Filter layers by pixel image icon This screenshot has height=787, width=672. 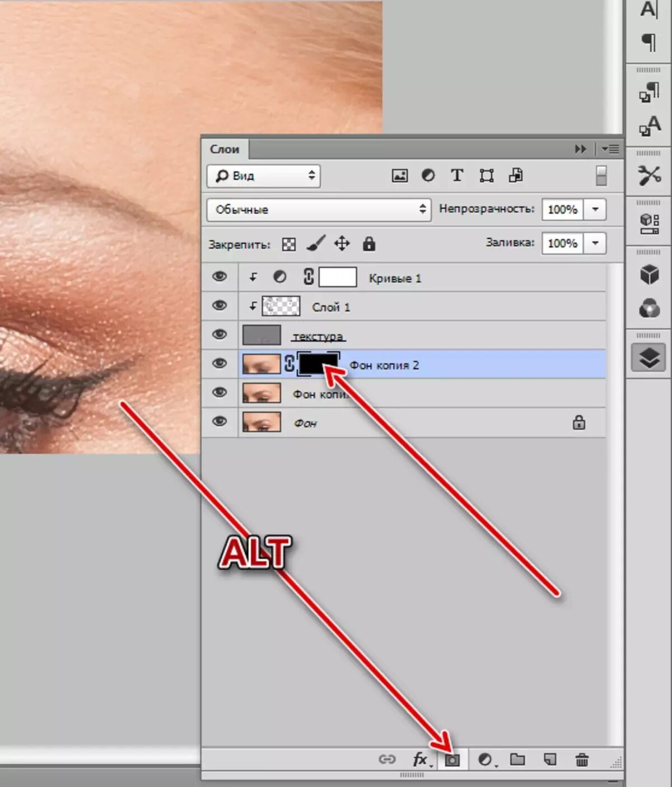(399, 176)
